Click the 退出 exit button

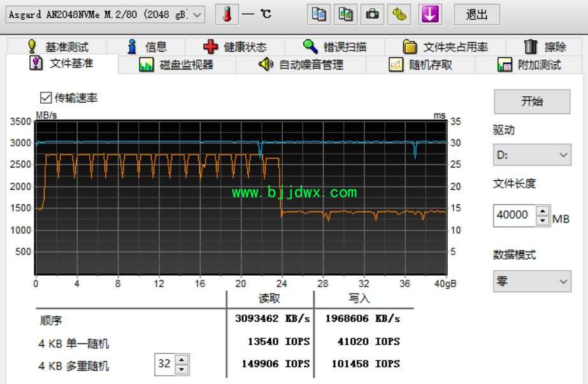coord(477,15)
